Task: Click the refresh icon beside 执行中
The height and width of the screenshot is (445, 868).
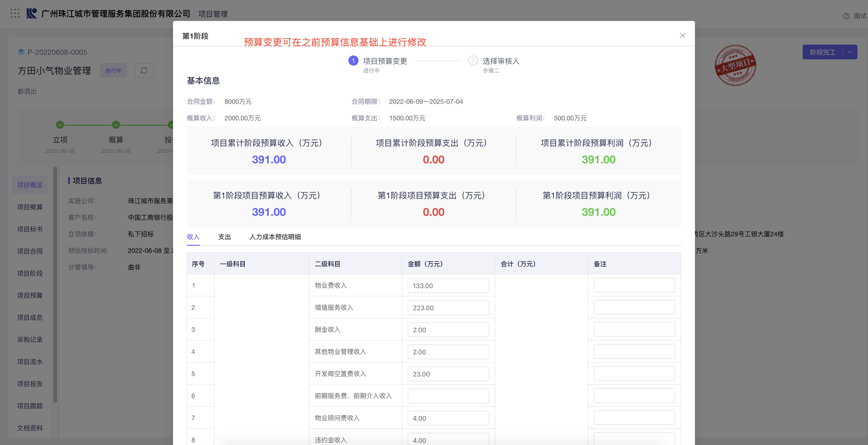Action: click(144, 70)
